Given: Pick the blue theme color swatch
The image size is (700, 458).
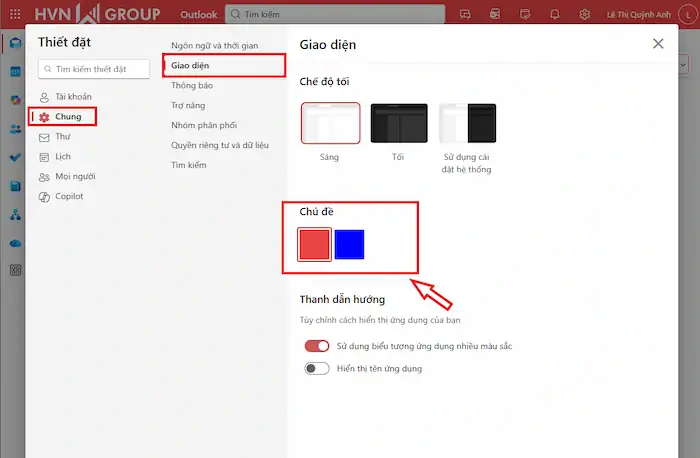Looking at the screenshot, I should pyautogui.click(x=349, y=245).
